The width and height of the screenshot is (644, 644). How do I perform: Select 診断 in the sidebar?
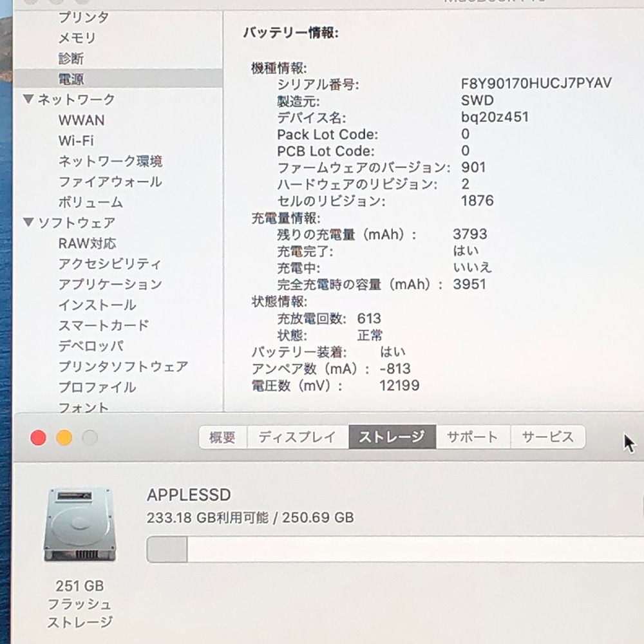71,59
